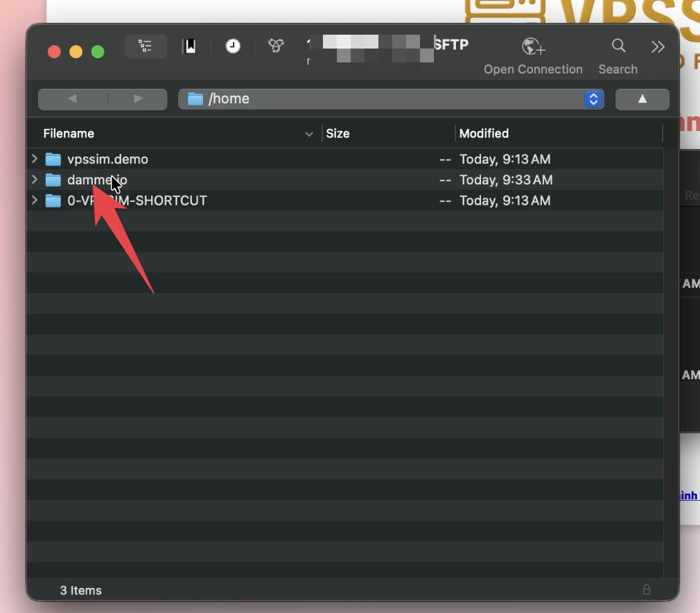Click the green zoom window button

(x=97, y=52)
